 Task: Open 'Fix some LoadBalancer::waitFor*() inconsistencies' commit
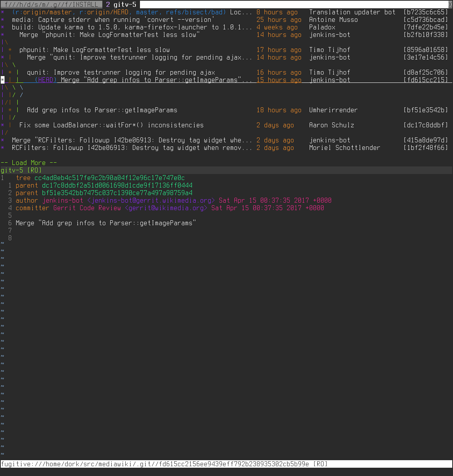coord(111,125)
